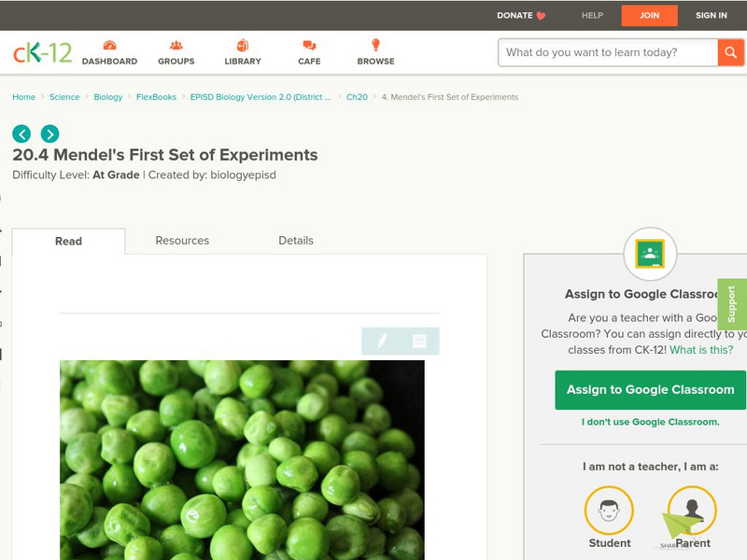
Task: Open the Groups people icon
Action: point(176,45)
